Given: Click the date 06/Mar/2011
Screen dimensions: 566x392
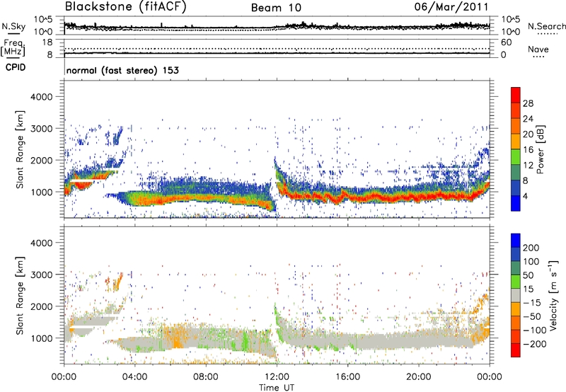Looking at the screenshot, I should click(x=451, y=6).
